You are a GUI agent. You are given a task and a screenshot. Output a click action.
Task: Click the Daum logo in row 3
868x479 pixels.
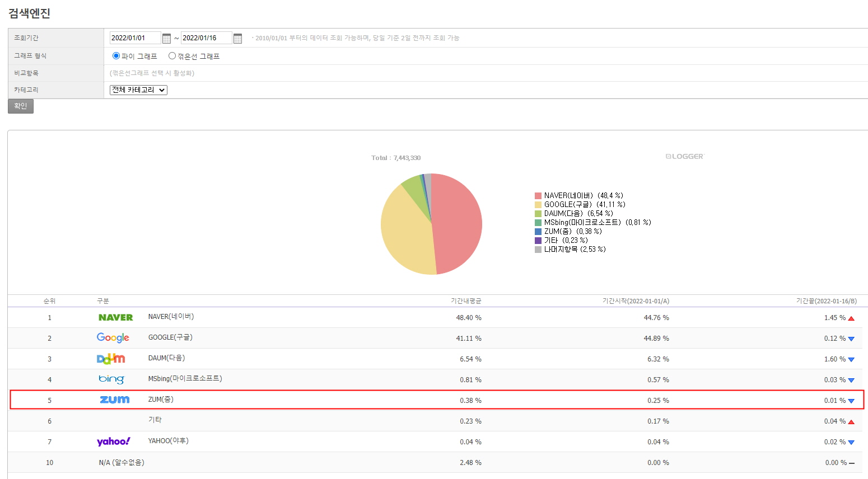tap(111, 359)
